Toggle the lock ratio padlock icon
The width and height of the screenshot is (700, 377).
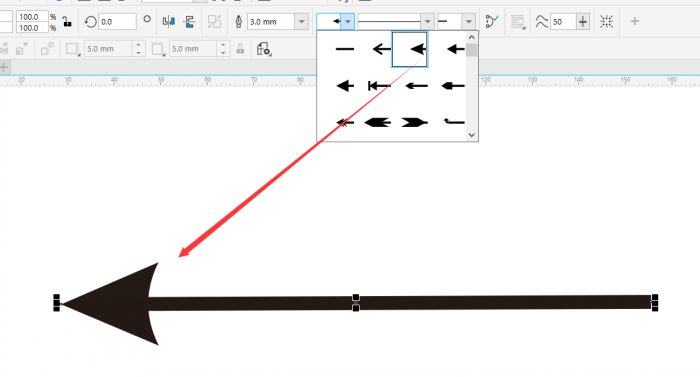pos(67,21)
